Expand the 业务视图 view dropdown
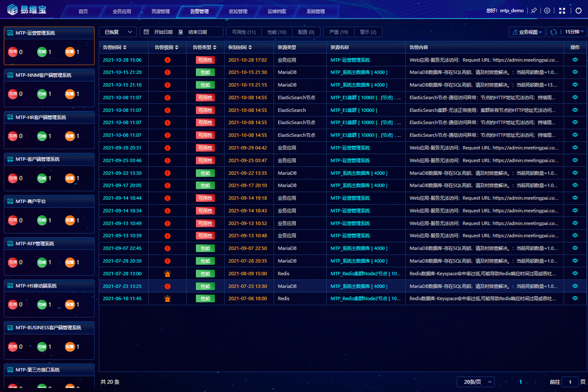The width and height of the screenshot is (588, 392). pyautogui.click(x=527, y=32)
